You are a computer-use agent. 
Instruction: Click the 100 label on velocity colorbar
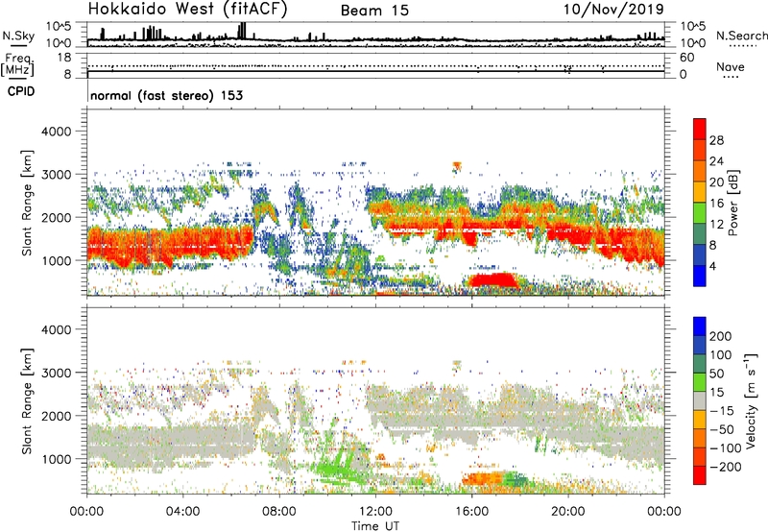click(721, 355)
